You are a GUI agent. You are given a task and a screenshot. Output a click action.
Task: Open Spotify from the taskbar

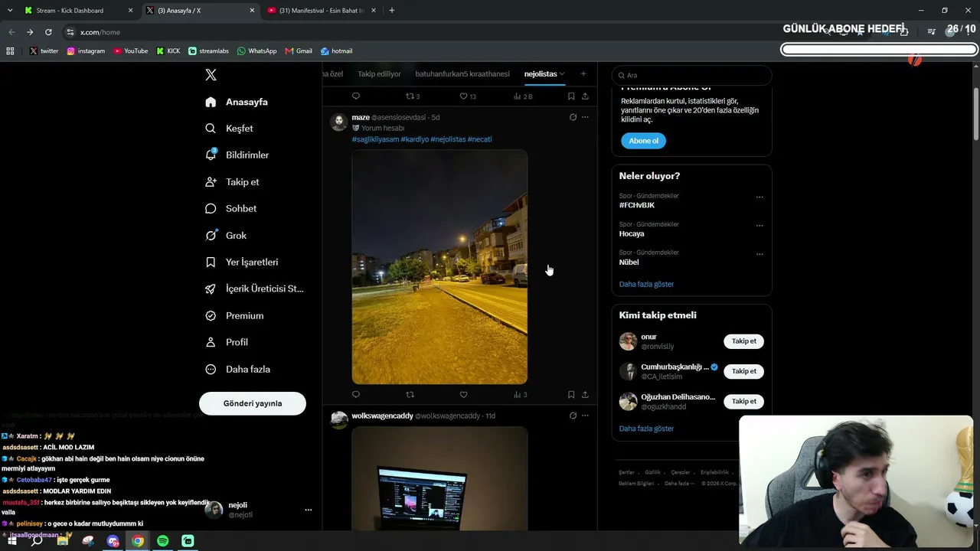[x=163, y=541]
